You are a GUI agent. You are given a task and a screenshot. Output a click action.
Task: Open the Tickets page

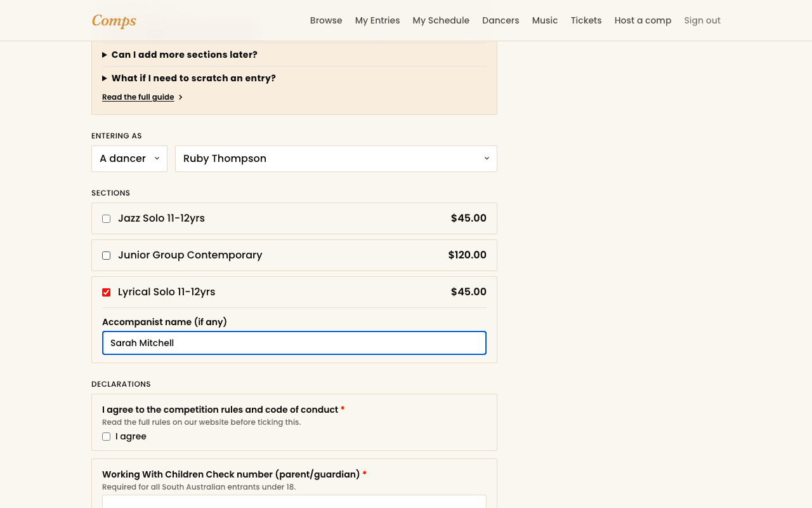(x=586, y=20)
